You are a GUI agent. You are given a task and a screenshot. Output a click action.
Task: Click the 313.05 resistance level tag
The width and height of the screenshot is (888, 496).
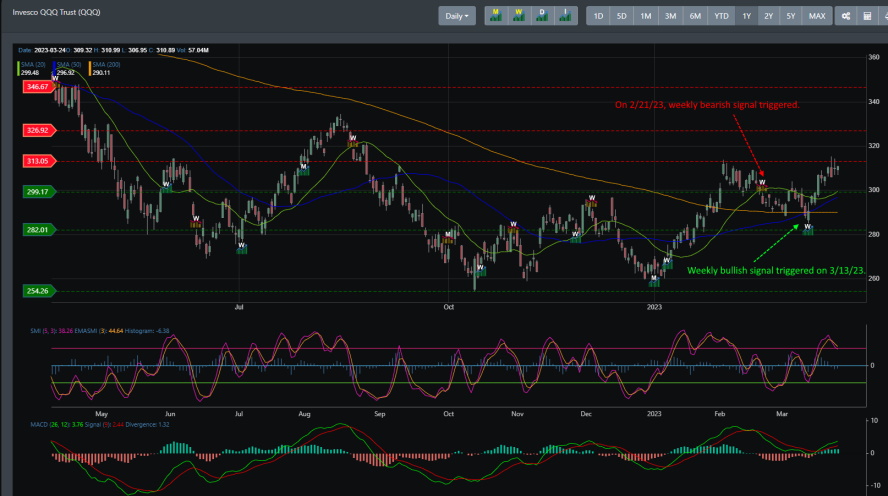coord(39,161)
